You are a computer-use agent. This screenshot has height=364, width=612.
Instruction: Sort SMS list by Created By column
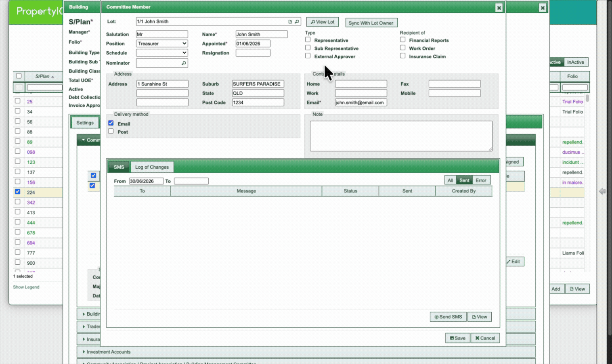pyautogui.click(x=464, y=191)
